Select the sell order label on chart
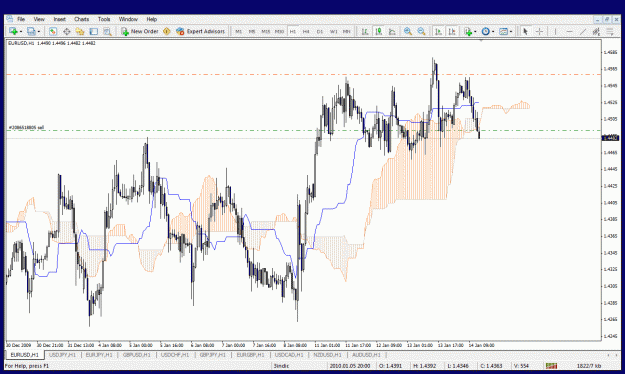Image resolution: width=625 pixels, height=374 pixels. tap(26, 128)
